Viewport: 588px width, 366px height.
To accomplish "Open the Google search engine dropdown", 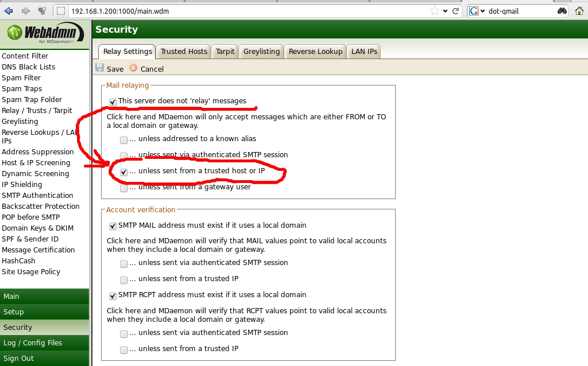I will coord(477,11).
